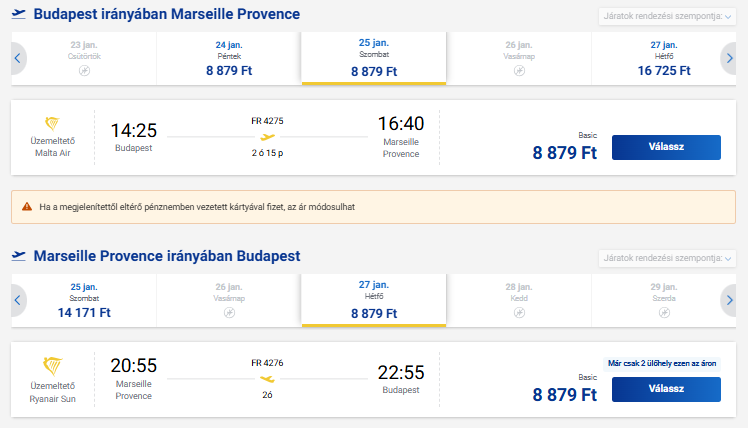Screen dimensions: 748x428
Task: Open outbound Járatok rendezési szempontja dropdown
Action: click(667, 16)
